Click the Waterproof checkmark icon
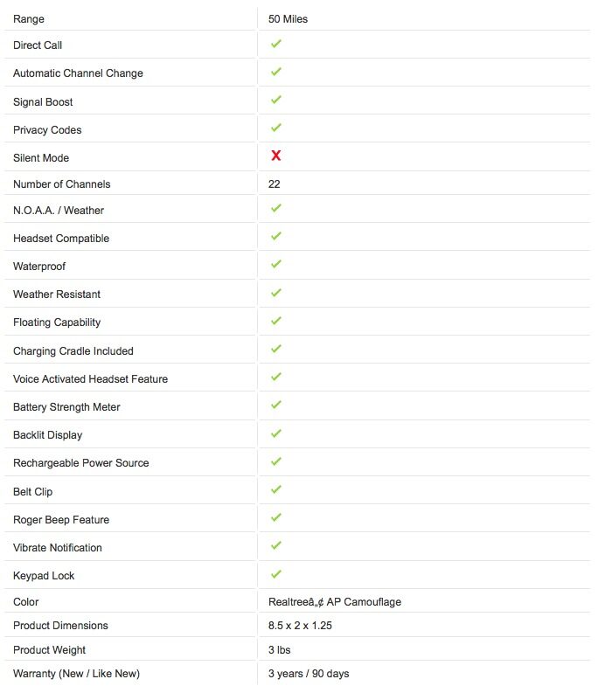 [275, 264]
